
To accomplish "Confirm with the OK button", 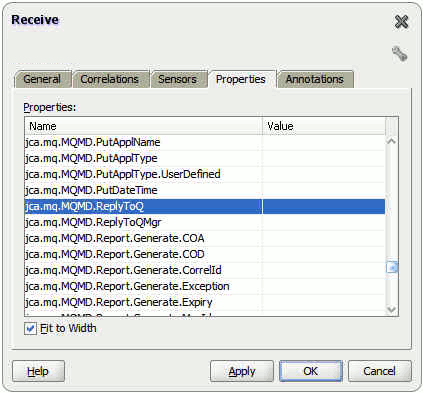I will 311,371.
